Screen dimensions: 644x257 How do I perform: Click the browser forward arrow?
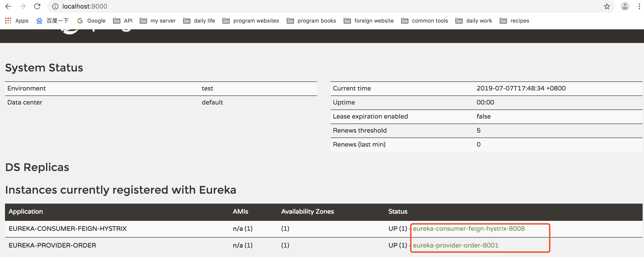click(23, 7)
